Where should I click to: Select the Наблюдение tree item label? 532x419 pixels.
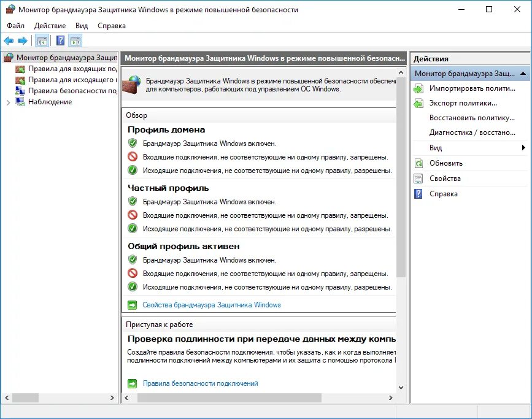click(50, 102)
